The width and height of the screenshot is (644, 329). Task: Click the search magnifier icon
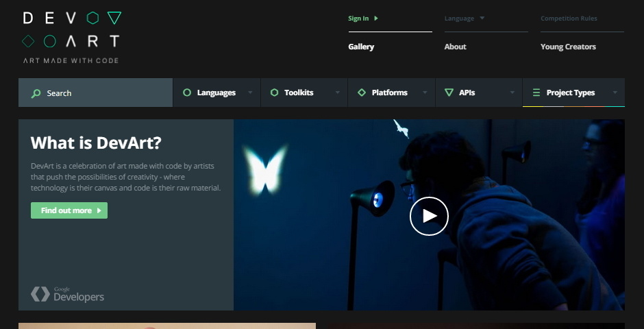(36, 93)
